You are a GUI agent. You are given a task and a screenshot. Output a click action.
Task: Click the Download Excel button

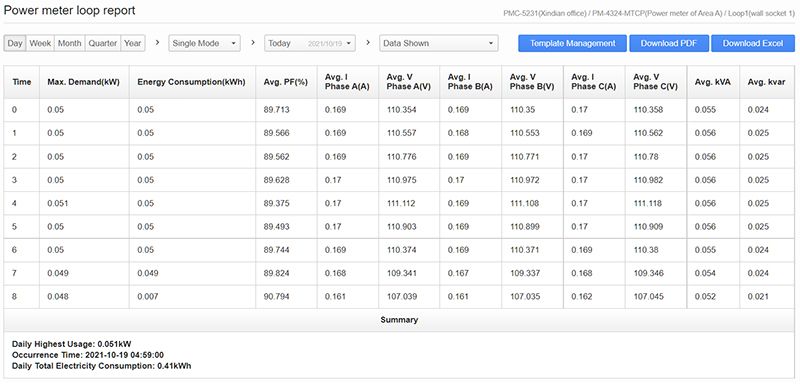tap(753, 43)
